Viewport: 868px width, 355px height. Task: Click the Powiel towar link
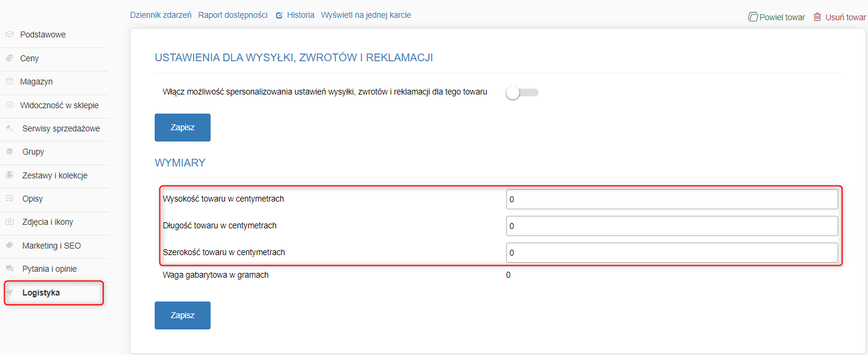tap(782, 17)
